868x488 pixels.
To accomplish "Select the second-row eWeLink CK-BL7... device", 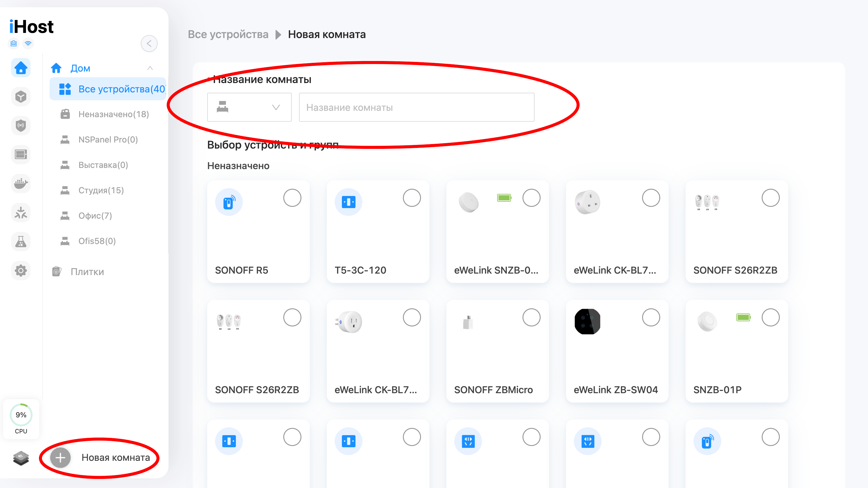I will (412, 317).
